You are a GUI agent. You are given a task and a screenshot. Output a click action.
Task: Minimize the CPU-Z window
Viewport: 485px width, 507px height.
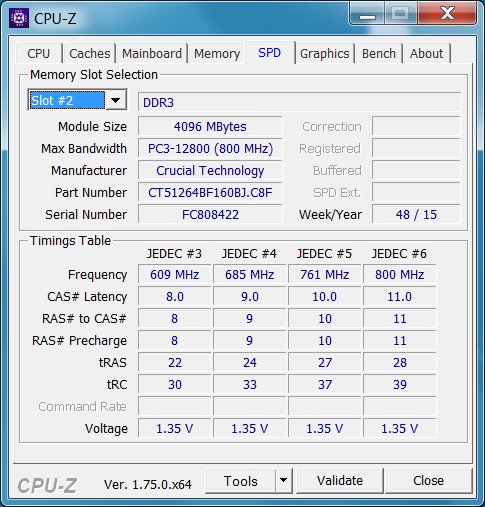tap(367, 14)
